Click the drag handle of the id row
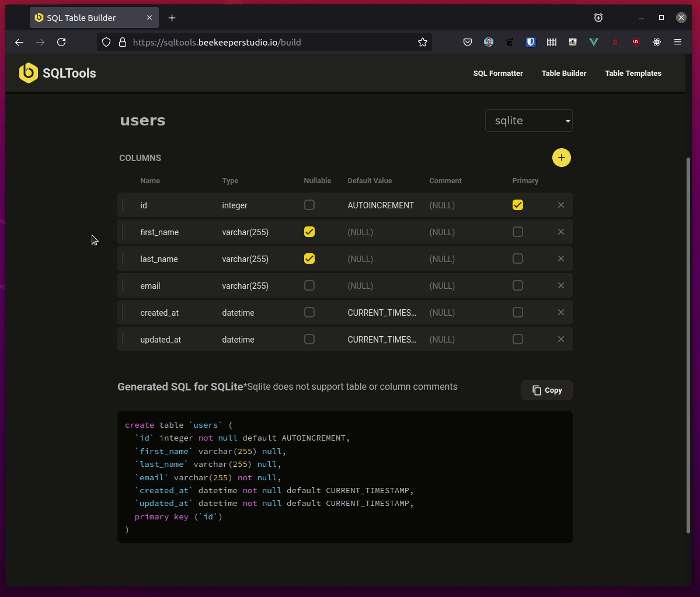The width and height of the screenshot is (700, 597). [123, 205]
